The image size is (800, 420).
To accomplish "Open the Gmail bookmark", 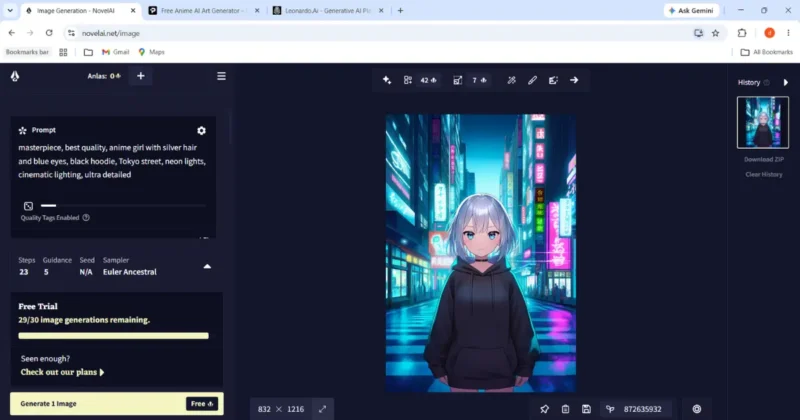I will point(115,52).
